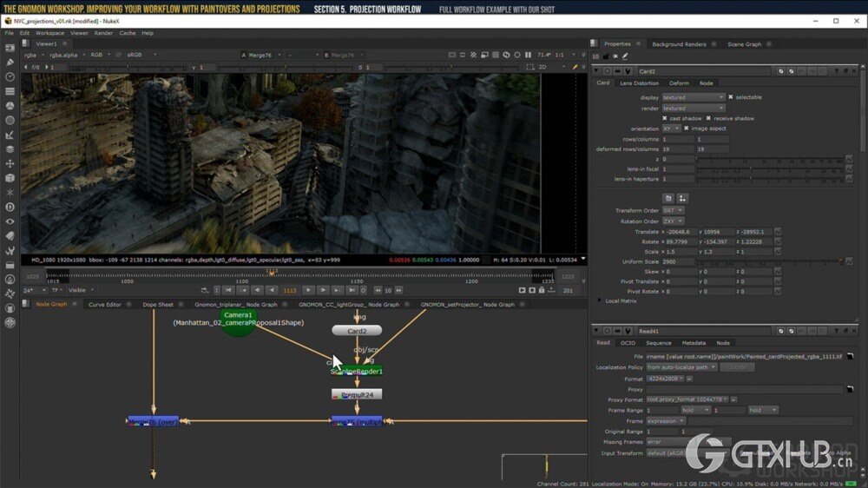The image size is (868, 488).
Task: Open the Render menu
Action: tap(103, 33)
